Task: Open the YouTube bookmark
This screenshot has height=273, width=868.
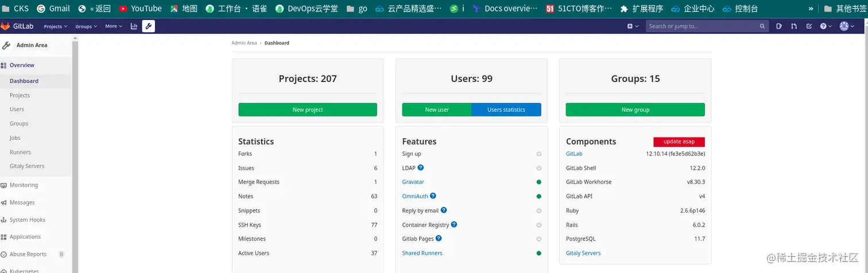Action: (141, 9)
